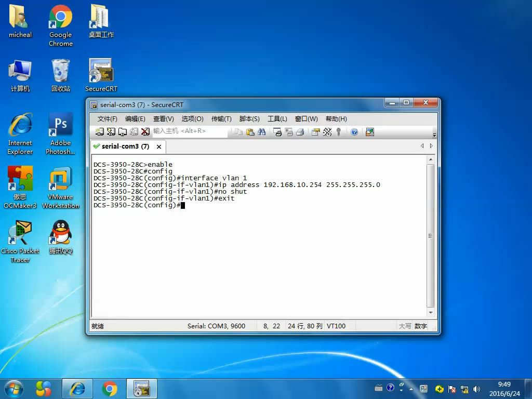Screen dimensions: 532x399
Task: Click the terminal scrollbar up arrow
Action: coord(431,159)
